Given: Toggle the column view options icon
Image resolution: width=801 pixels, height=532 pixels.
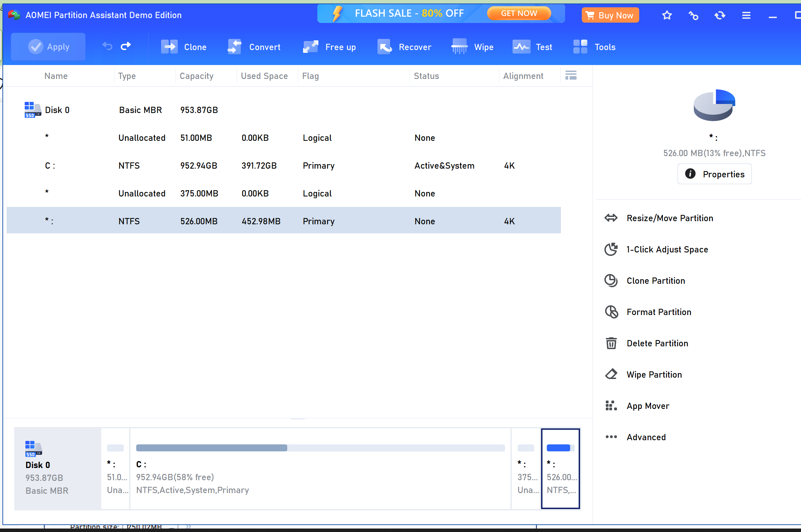Looking at the screenshot, I should 571,75.
